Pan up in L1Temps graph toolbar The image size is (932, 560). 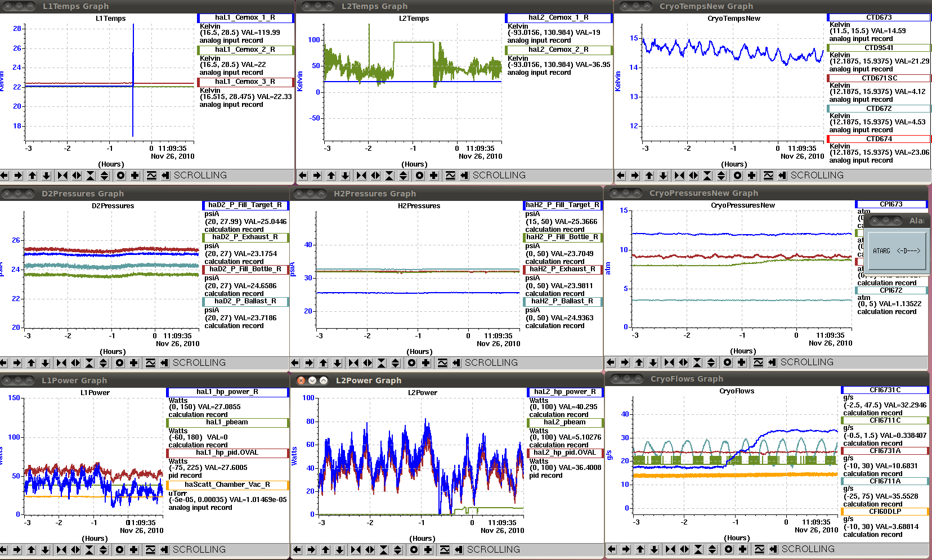[32, 176]
